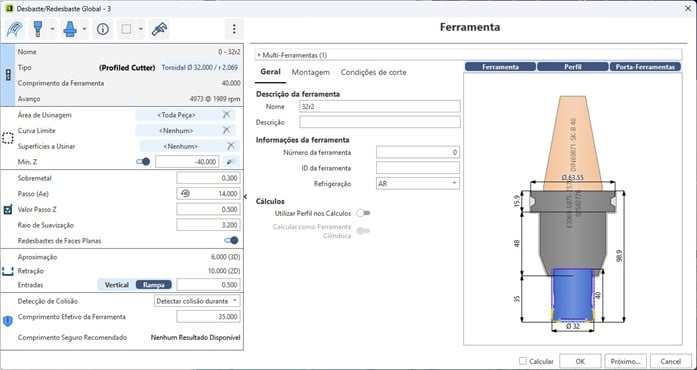The width and height of the screenshot is (697, 370).
Task: Open the Condições de corte tab
Action: (x=373, y=72)
